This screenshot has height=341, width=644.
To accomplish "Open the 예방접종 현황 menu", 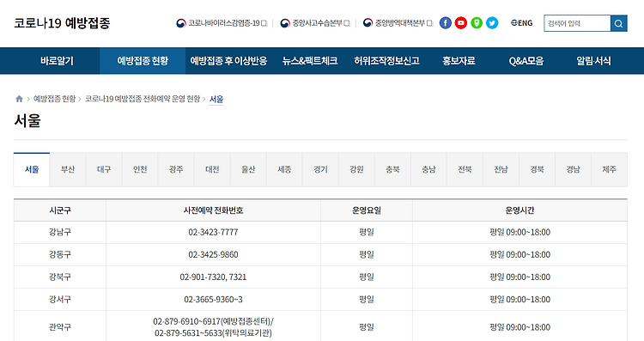I will pyautogui.click(x=143, y=61).
